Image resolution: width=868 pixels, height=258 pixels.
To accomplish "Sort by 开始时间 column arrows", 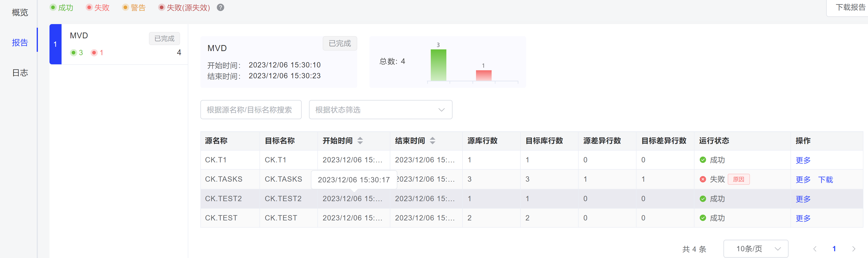I will tap(360, 141).
